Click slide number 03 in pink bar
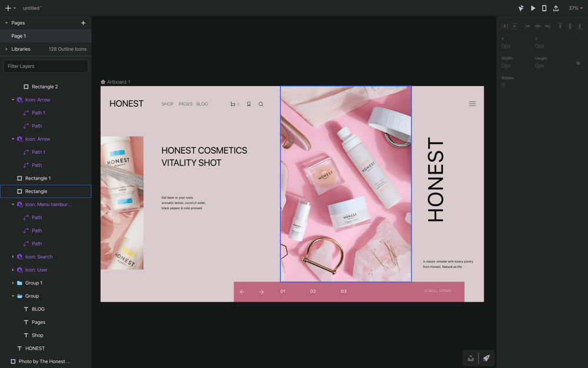Image resolution: width=588 pixels, height=368 pixels. coord(343,291)
